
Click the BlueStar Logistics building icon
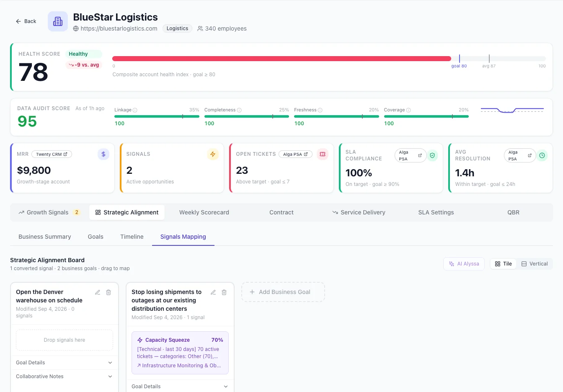(x=58, y=21)
